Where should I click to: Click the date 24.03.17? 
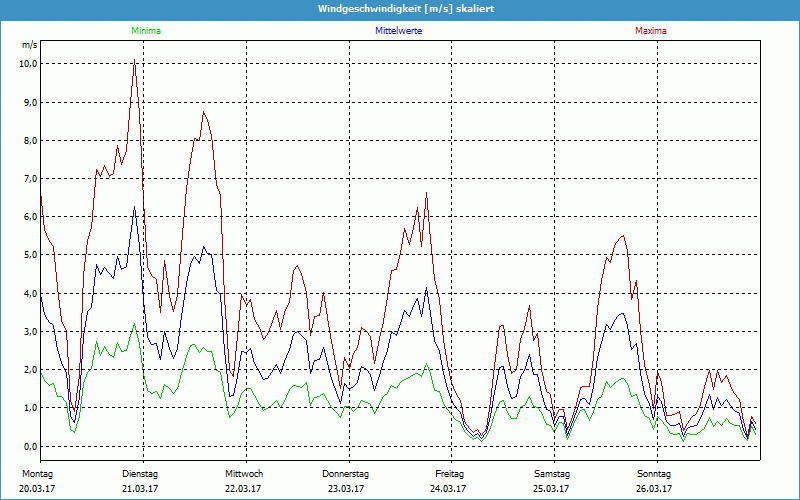(448, 489)
